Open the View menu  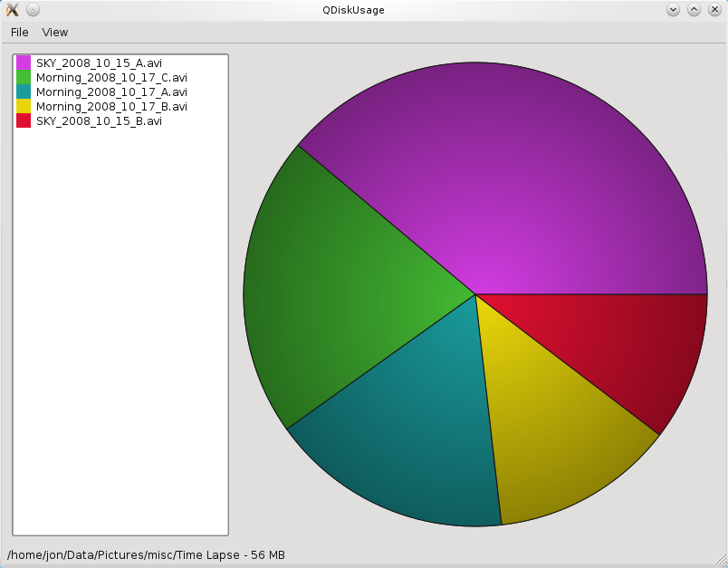coord(55,32)
